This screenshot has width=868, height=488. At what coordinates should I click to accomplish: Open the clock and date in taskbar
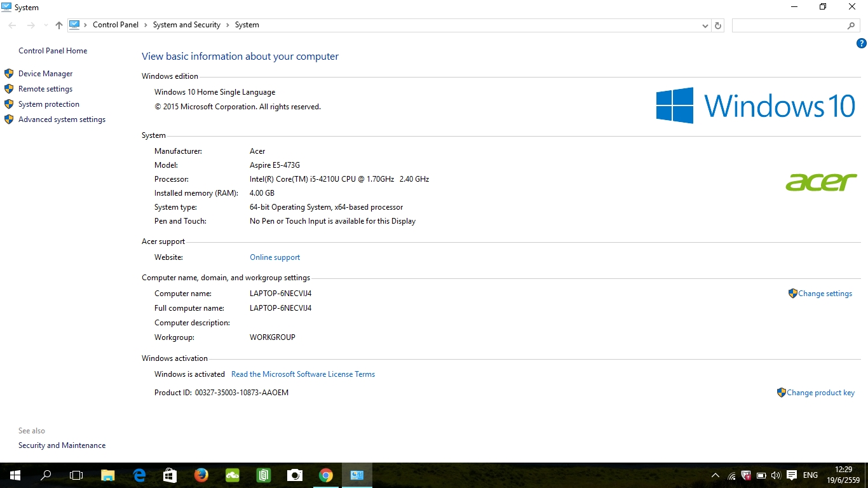(x=843, y=475)
